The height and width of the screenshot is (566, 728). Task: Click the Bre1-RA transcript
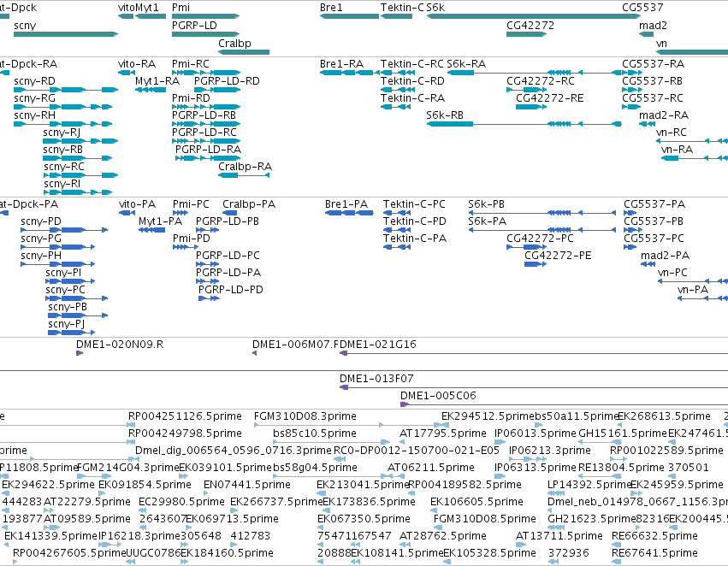click(349, 73)
